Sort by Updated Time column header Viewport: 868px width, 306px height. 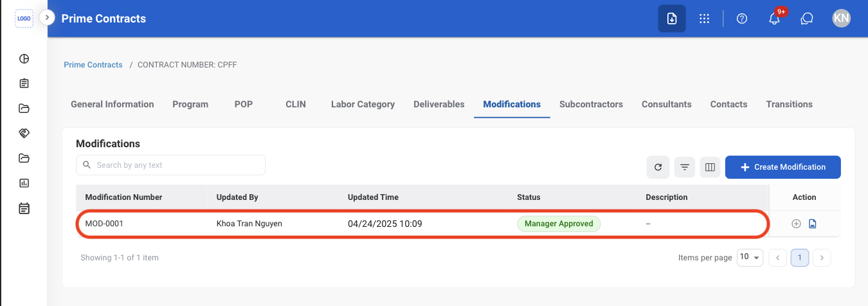click(x=373, y=197)
